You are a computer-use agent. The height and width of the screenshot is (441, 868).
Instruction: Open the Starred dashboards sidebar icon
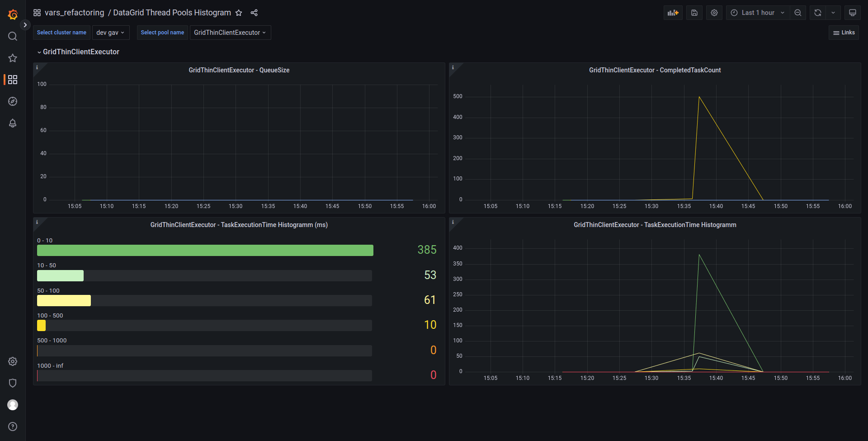pos(13,58)
